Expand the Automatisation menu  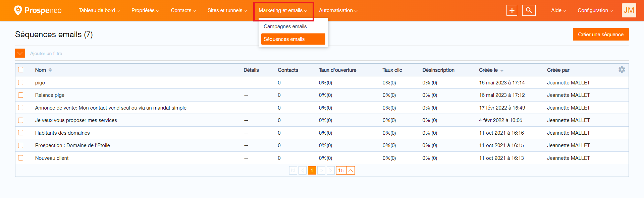[x=338, y=10]
